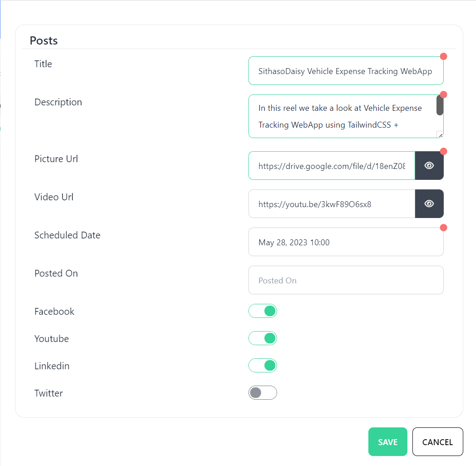Disable the Facebook toggle

263,311
